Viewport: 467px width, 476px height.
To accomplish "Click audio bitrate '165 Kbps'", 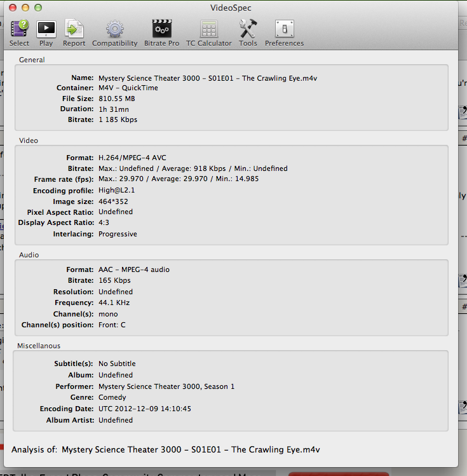I will coord(114,280).
